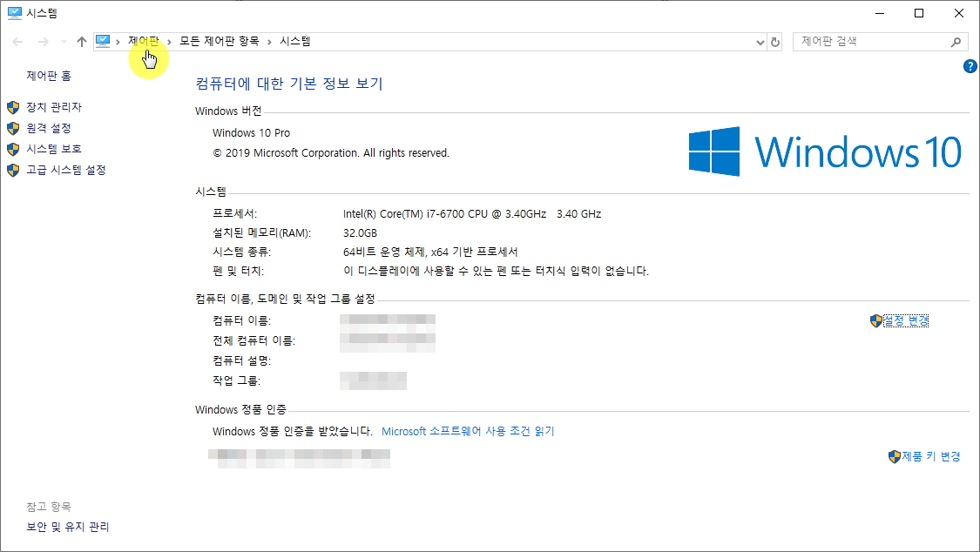
Task: Click shield icon beside 원격 설정
Action: [13, 128]
